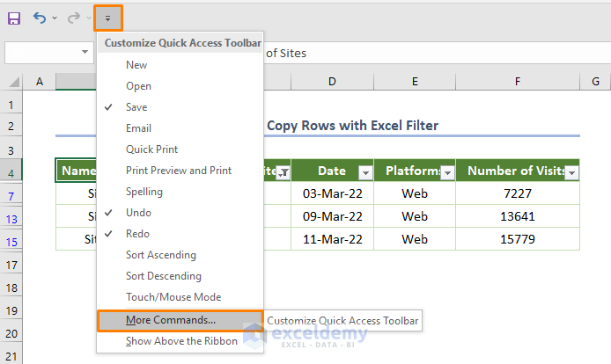The width and height of the screenshot is (611, 364).
Task: Add Touch/Mouse Mode to toolbar
Action: [x=173, y=297]
